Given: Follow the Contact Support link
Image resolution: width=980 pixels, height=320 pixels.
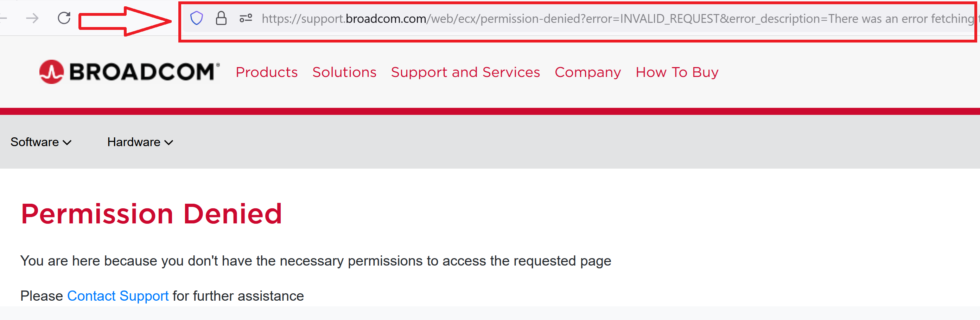Looking at the screenshot, I should [x=118, y=296].
